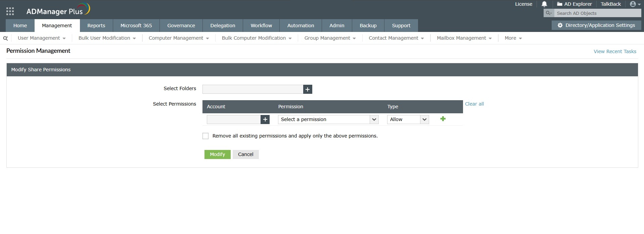Click the Account input field
The height and width of the screenshot is (234, 644).
point(234,119)
